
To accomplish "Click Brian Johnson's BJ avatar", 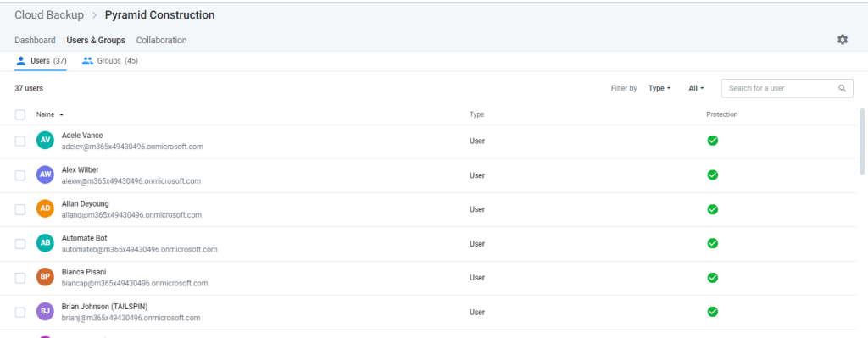I will pyautogui.click(x=46, y=312).
